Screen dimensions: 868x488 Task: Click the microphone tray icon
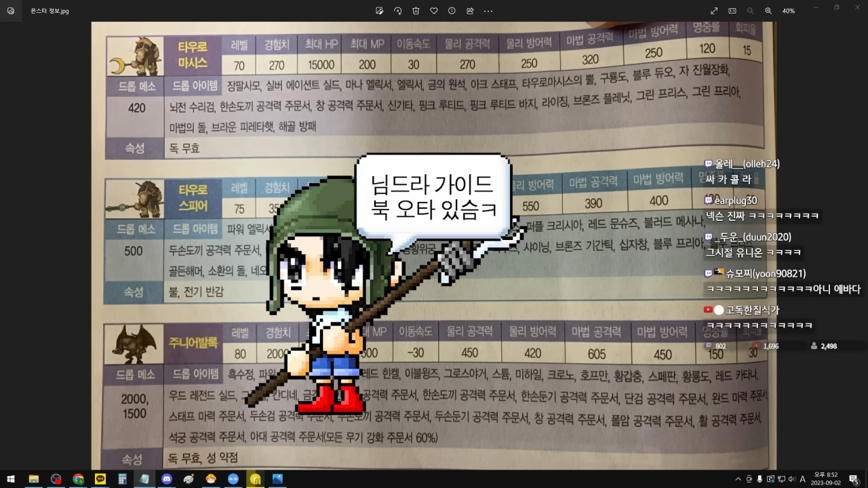[759, 479]
